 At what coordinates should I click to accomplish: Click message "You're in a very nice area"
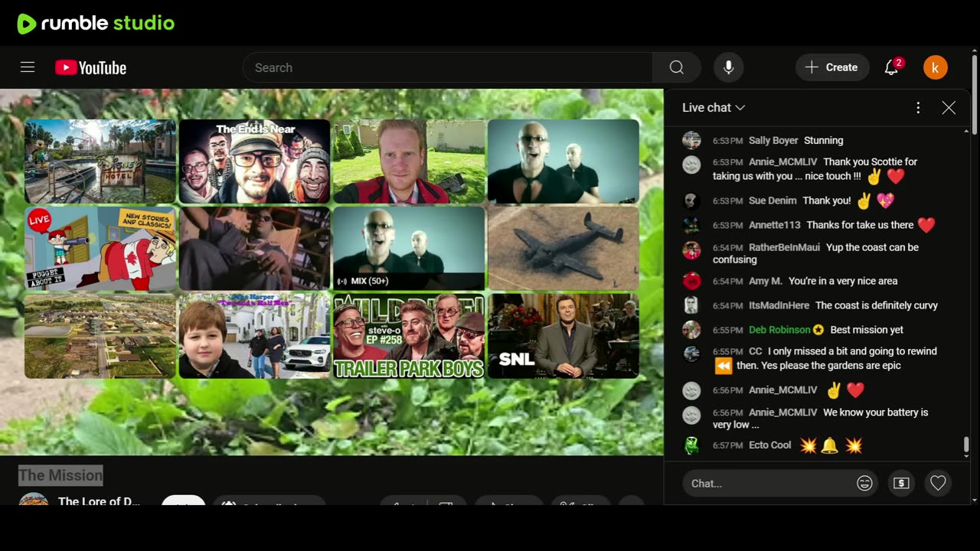(x=843, y=281)
